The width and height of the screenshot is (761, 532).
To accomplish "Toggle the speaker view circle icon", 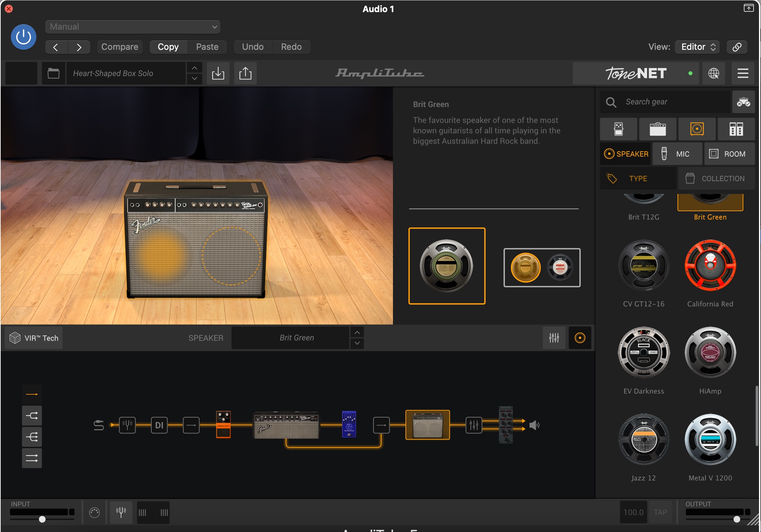I will pos(580,338).
